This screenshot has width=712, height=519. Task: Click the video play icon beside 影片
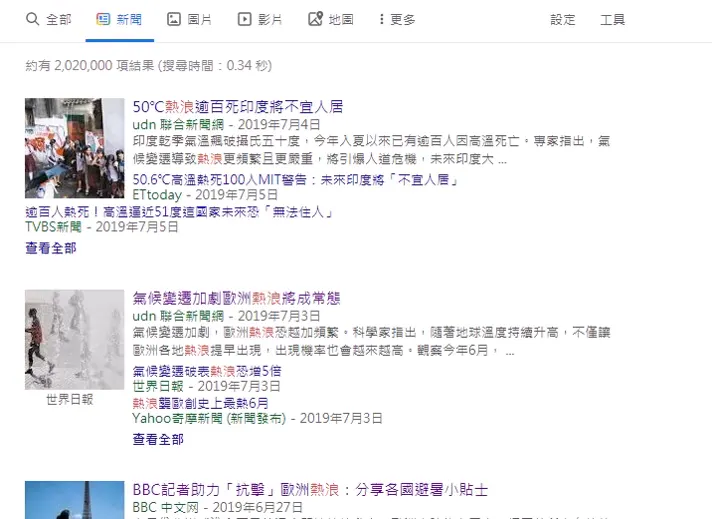244,19
